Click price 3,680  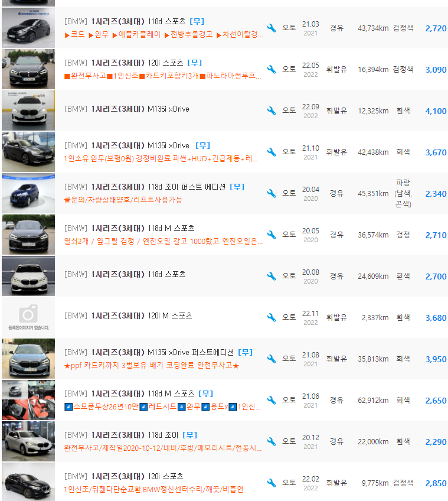[436, 318]
